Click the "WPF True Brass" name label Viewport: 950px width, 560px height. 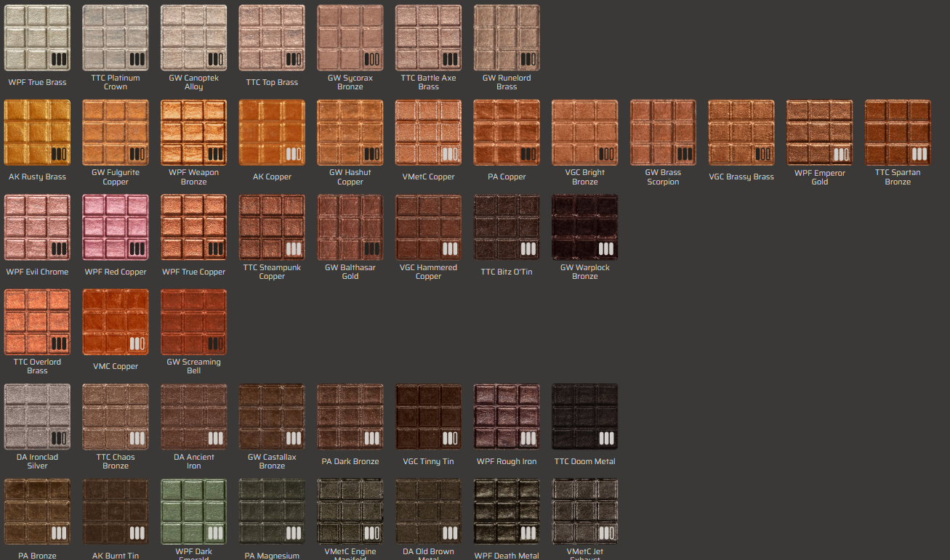37,83
